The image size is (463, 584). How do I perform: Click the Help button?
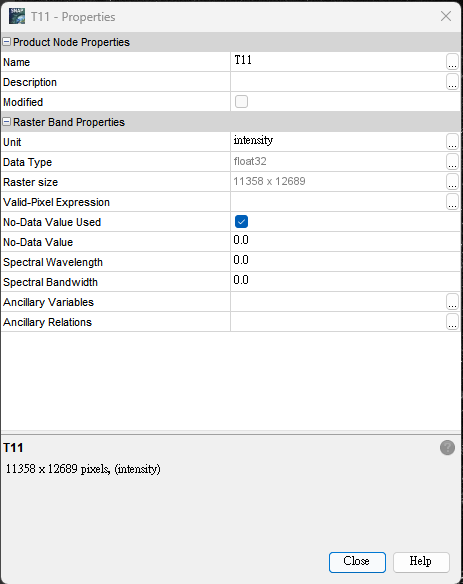coord(421,562)
